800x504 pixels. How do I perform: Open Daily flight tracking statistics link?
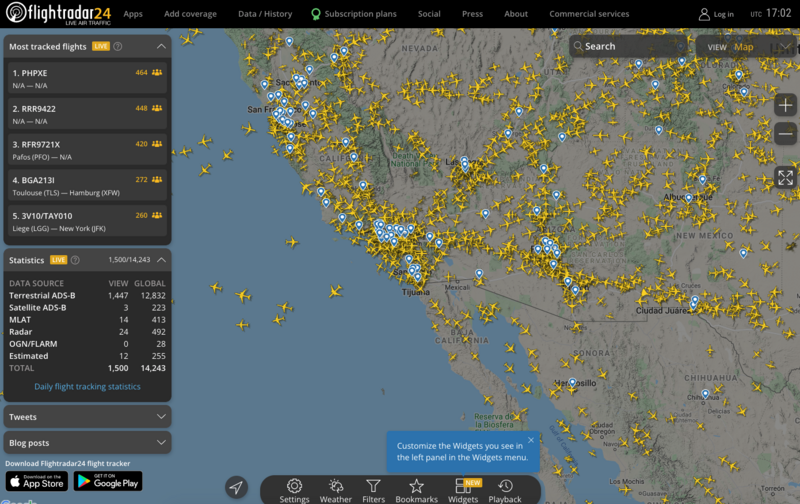(x=87, y=387)
